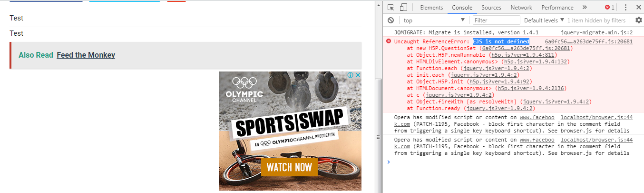The width and height of the screenshot is (644, 193).
Task: Switch to the Elements tab
Action: tap(431, 7)
